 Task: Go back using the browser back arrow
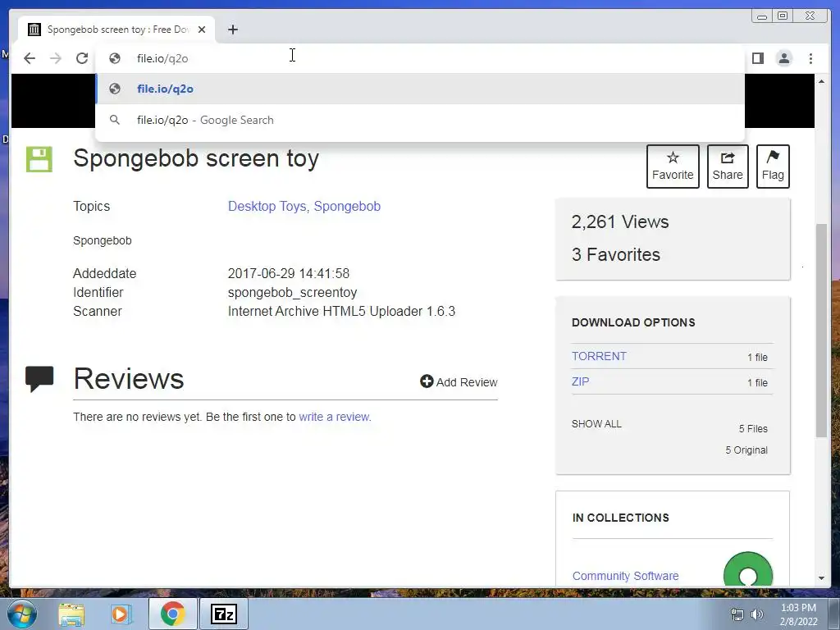(x=30, y=58)
